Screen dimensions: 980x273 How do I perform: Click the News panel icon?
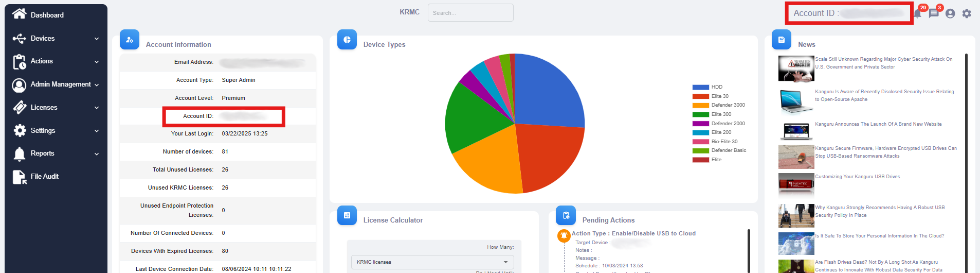coord(782,40)
